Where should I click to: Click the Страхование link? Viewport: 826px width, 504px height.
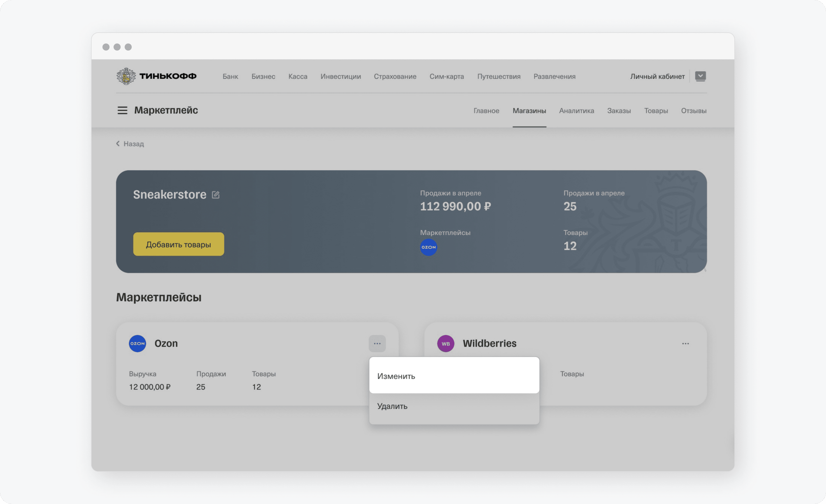pyautogui.click(x=395, y=76)
